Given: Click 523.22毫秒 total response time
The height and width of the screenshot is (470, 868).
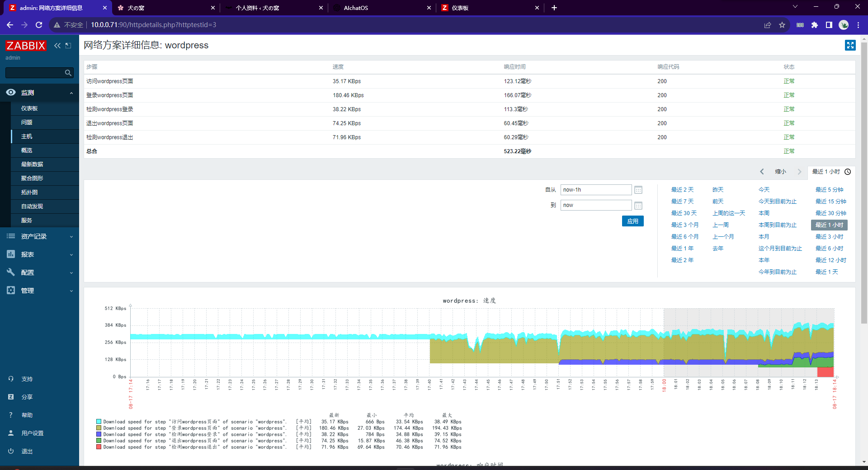Looking at the screenshot, I should click(x=518, y=151).
